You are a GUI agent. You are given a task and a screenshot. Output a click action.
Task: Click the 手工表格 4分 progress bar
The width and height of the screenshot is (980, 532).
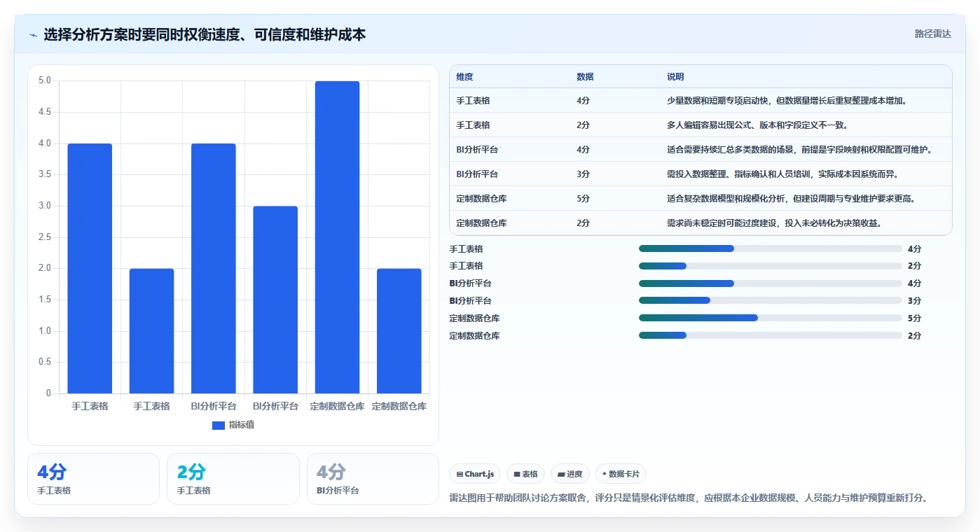771,248
